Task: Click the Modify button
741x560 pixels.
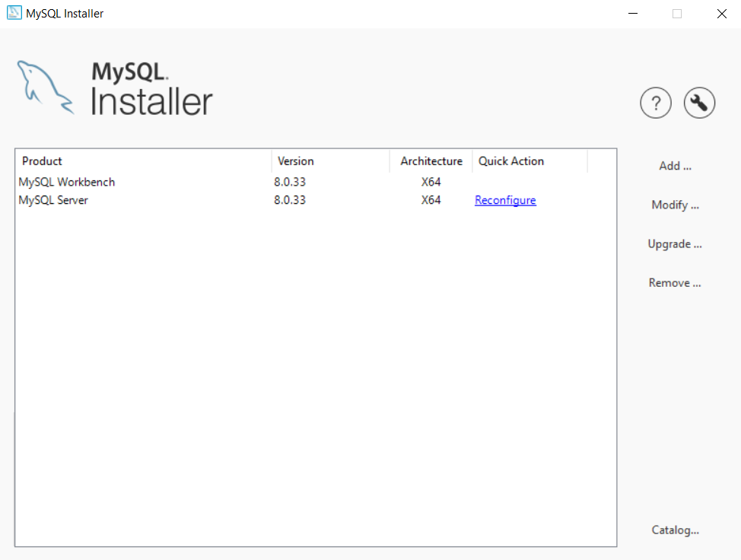Action: (x=674, y=205)
